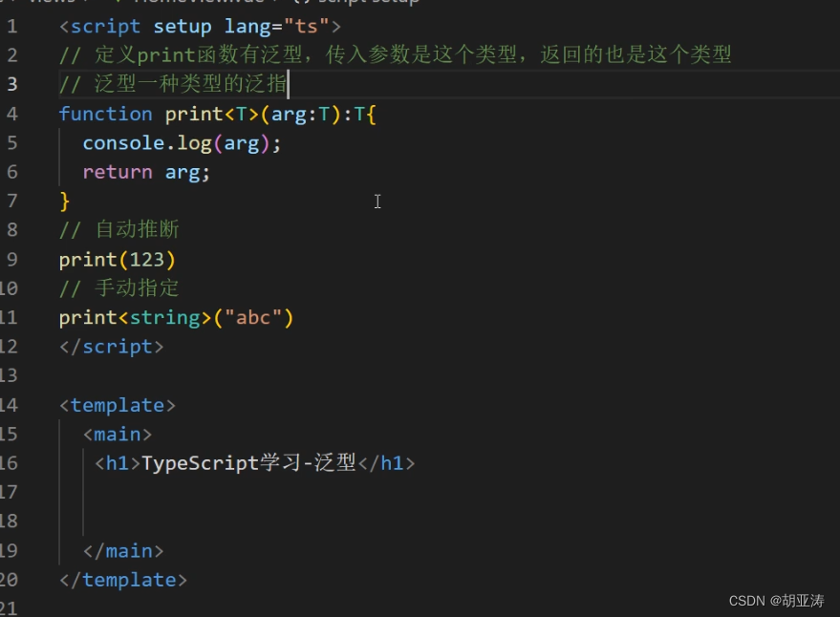Click the comment 手动指定
Screen dimensions: 840x617
point(118,288)
